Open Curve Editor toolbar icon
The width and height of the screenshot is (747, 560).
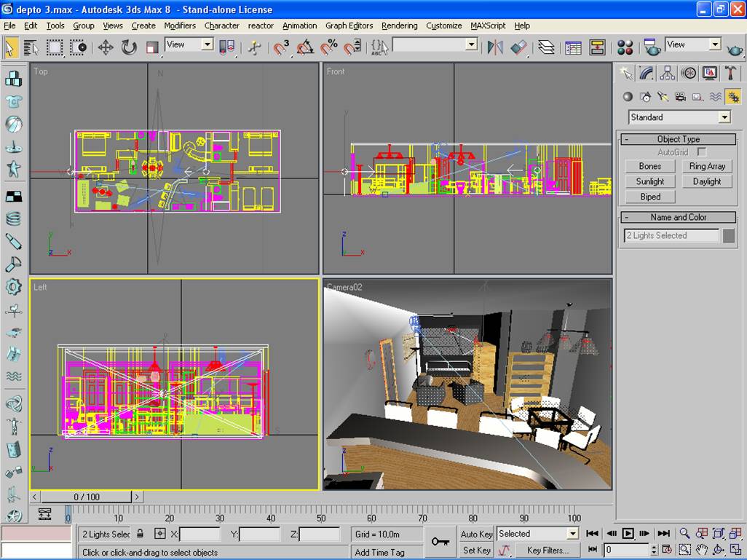click(573, 47)
